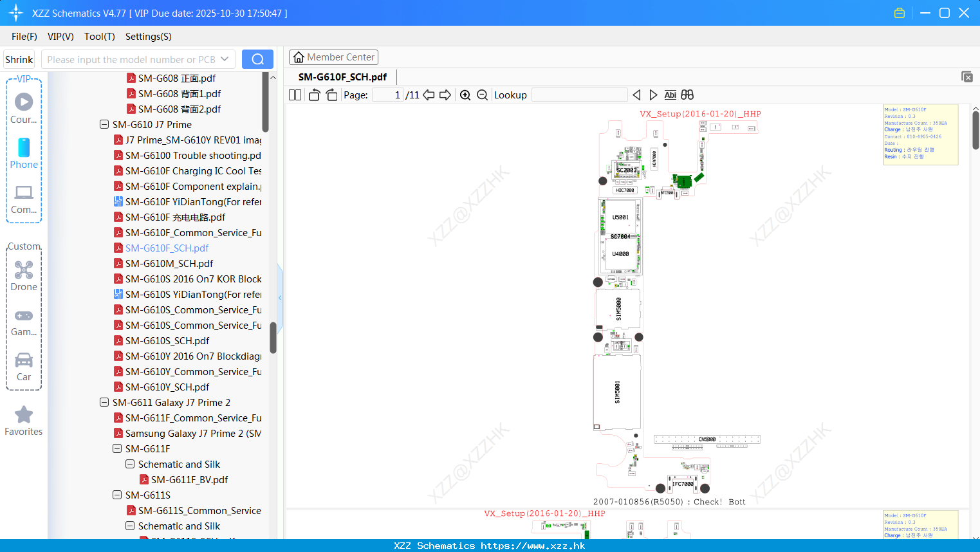The image size is (980, 552).
Task: Select the Phone category icon
Action: (x=24, y=153)
